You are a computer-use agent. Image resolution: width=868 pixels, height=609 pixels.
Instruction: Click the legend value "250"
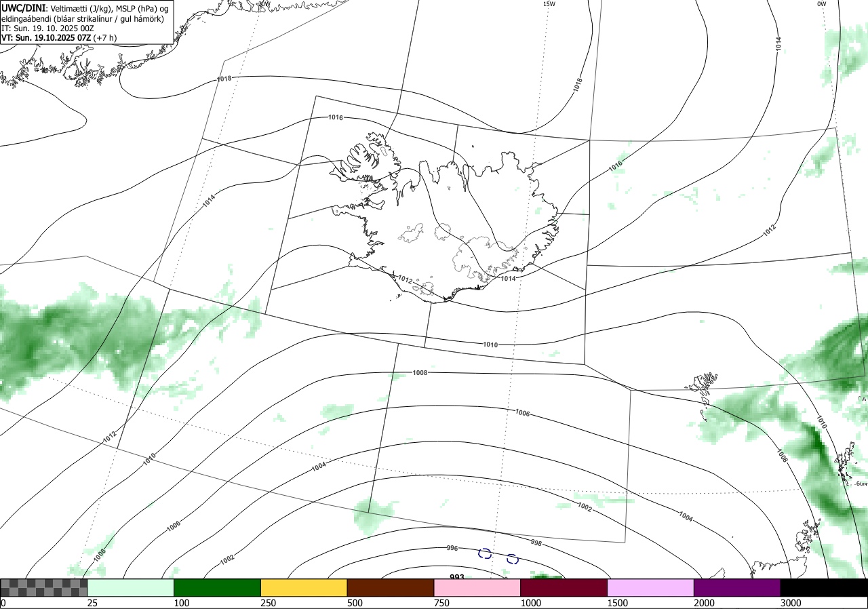pos(268,603)
